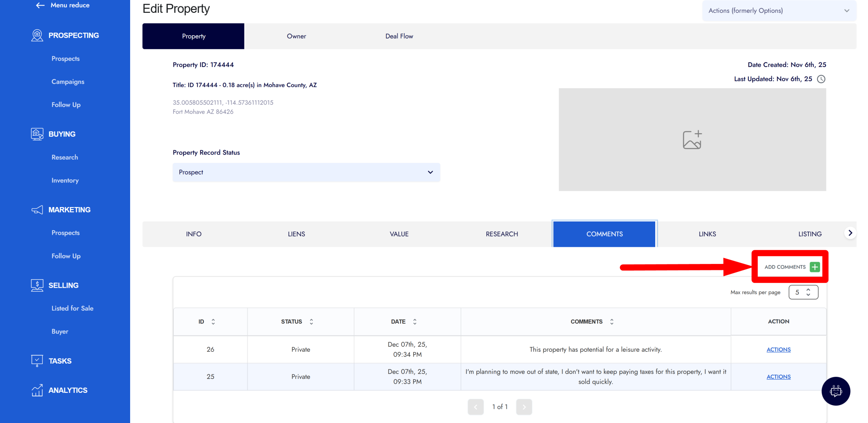Screen dimensions: 868x423
Task: Select the Prospecting magnifier icon in sidebar
Action: [37, 35]
